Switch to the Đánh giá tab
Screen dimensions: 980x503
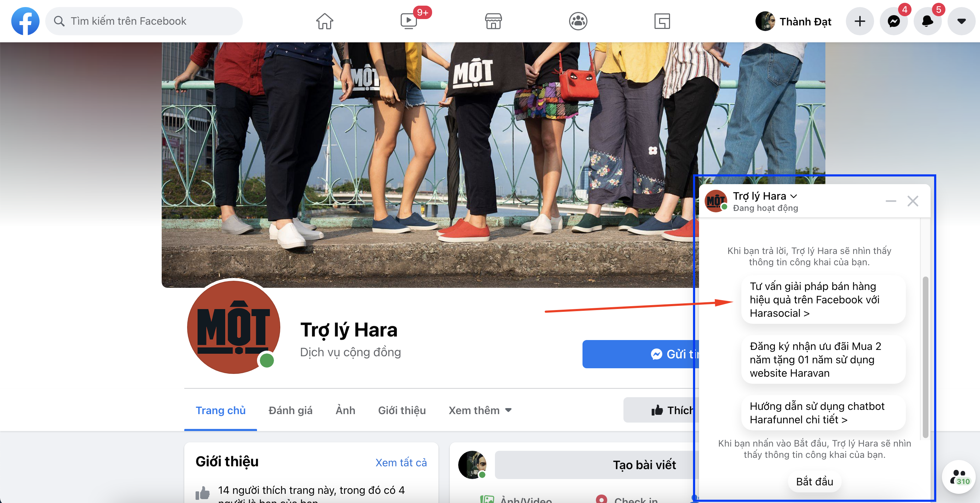290,410
